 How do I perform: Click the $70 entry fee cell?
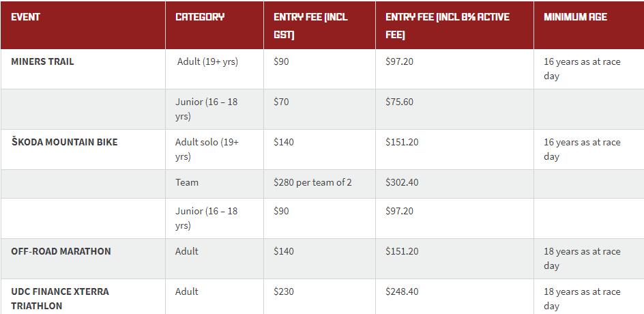tap(319, 109)
